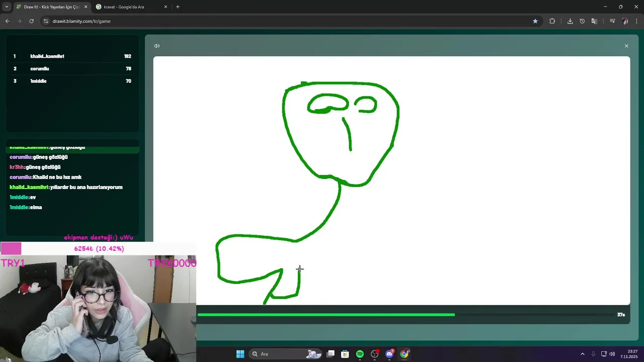Screen dimensions: 644x362
Task: Close the drawing panel with the X
Action: click(626, 46)
